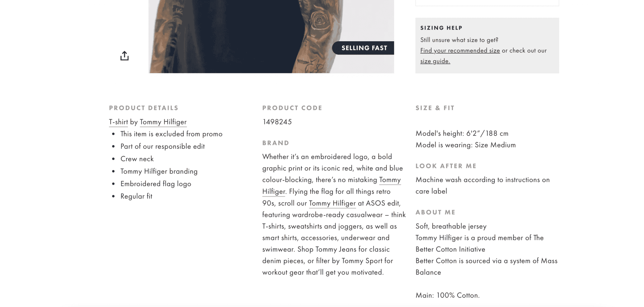Select the Tommy Hilfiger link under Product Details
This screenshot has width=644, height=307.
163,122
